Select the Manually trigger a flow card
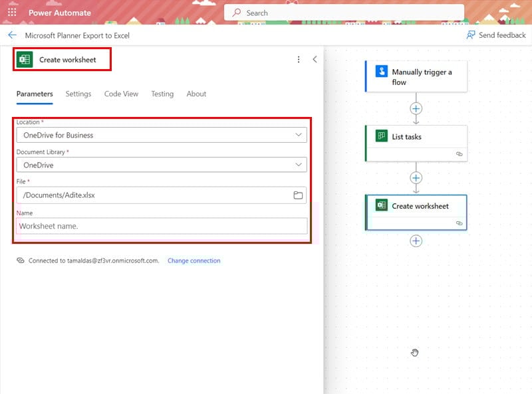The height and width of the screenshot is (394, 532). point(416,77)
